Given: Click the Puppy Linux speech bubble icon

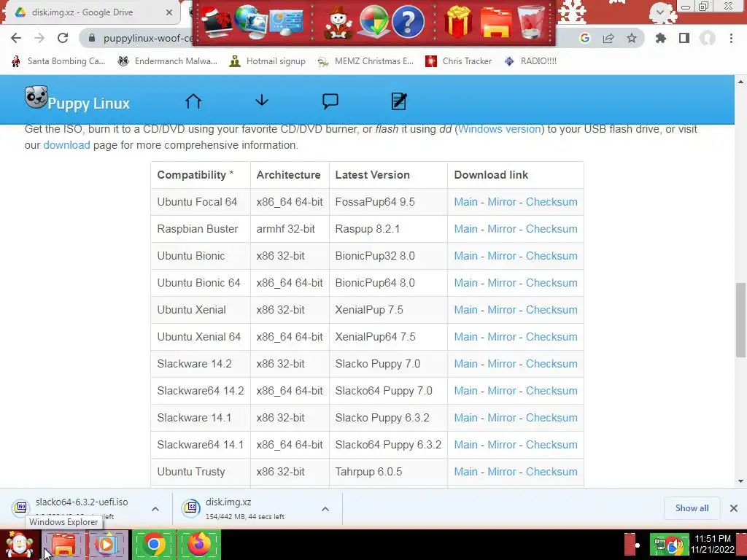Looking at the screenshot, I should click(330, 101).
